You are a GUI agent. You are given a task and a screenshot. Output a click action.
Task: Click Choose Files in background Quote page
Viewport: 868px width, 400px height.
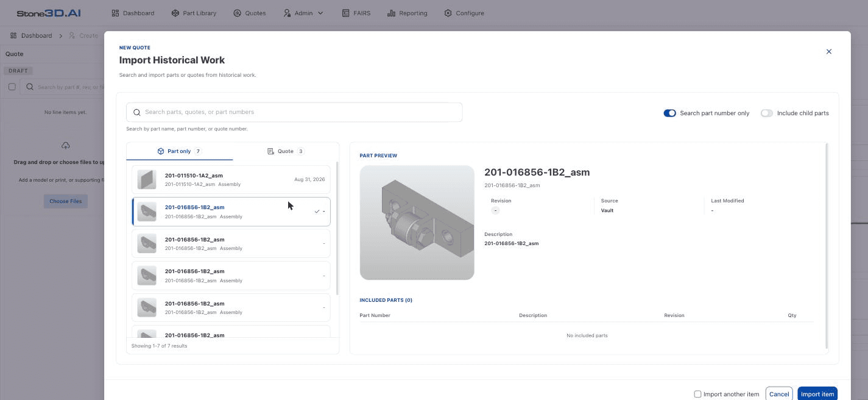click(66, 201)
